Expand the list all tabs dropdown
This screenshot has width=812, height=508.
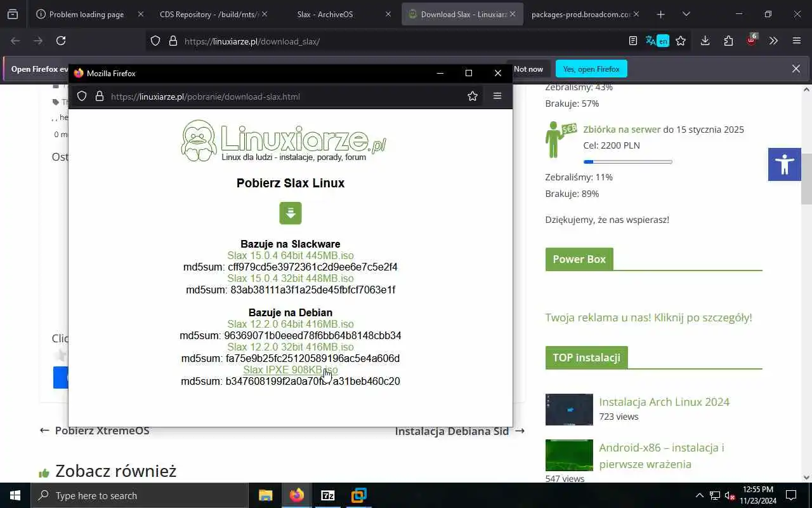tap(686, 14)
